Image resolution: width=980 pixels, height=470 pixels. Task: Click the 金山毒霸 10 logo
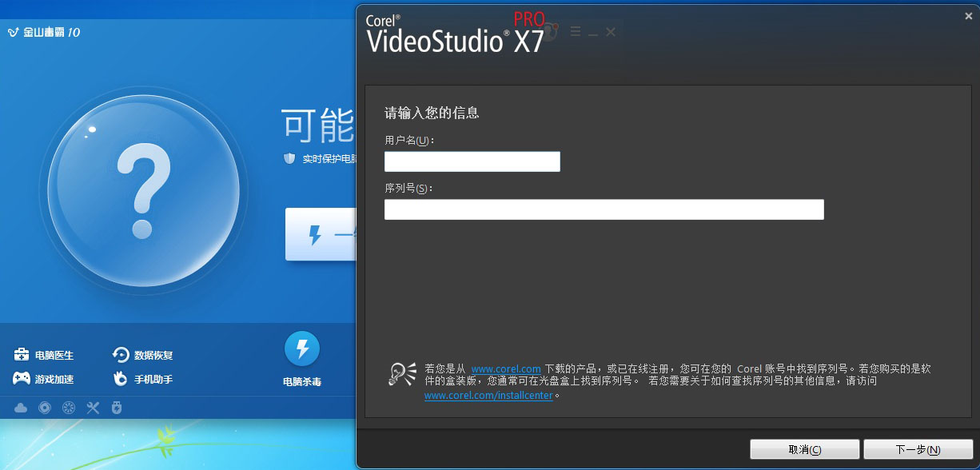click(43, 33)
